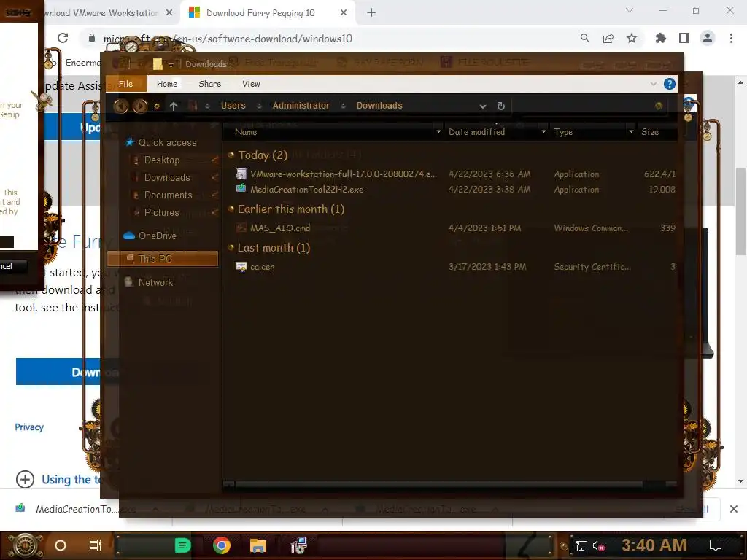The width and height of the screenshot is (747, 560).
Task: Expand the Explorer ribbon chevron
Action: (x=653, y=85)
